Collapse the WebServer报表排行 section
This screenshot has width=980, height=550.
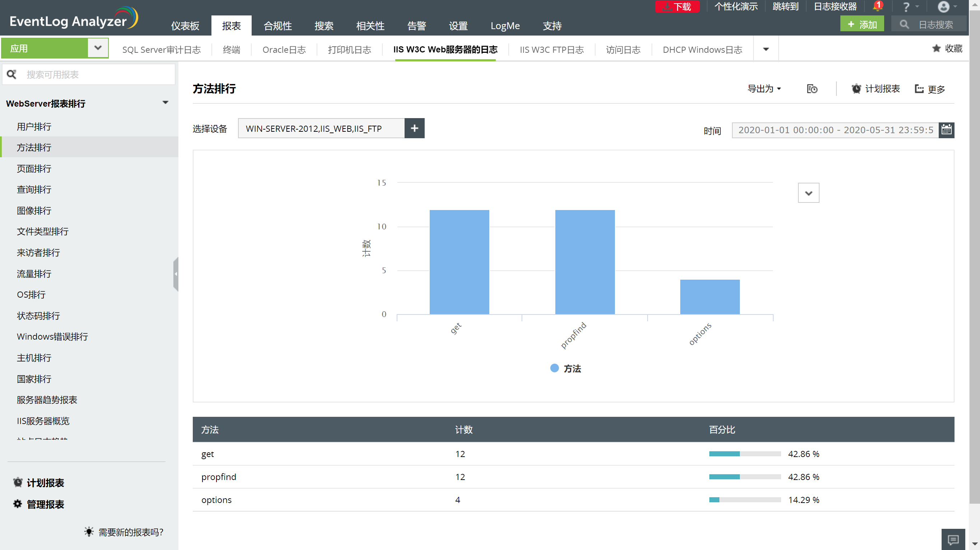(165, 103)
